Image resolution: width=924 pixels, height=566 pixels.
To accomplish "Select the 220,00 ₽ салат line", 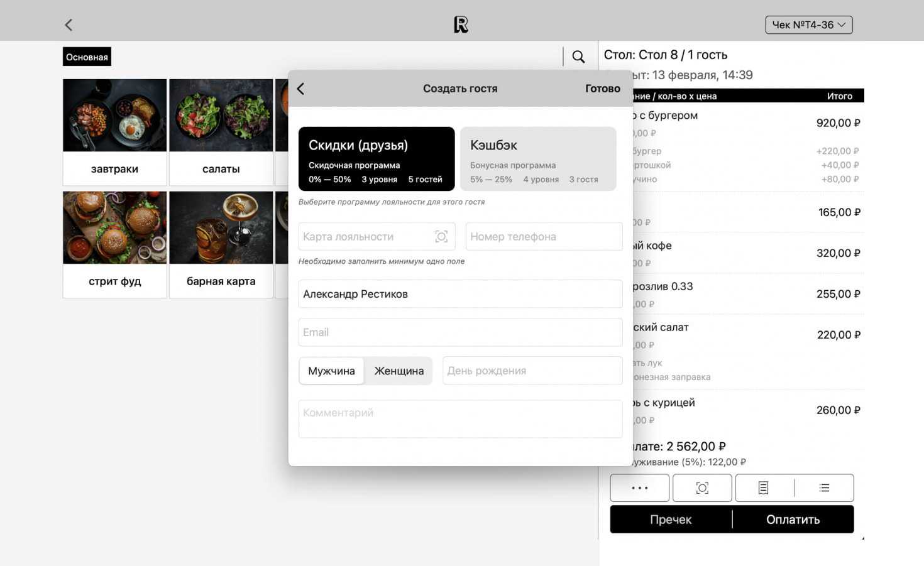I will (748, 335).
